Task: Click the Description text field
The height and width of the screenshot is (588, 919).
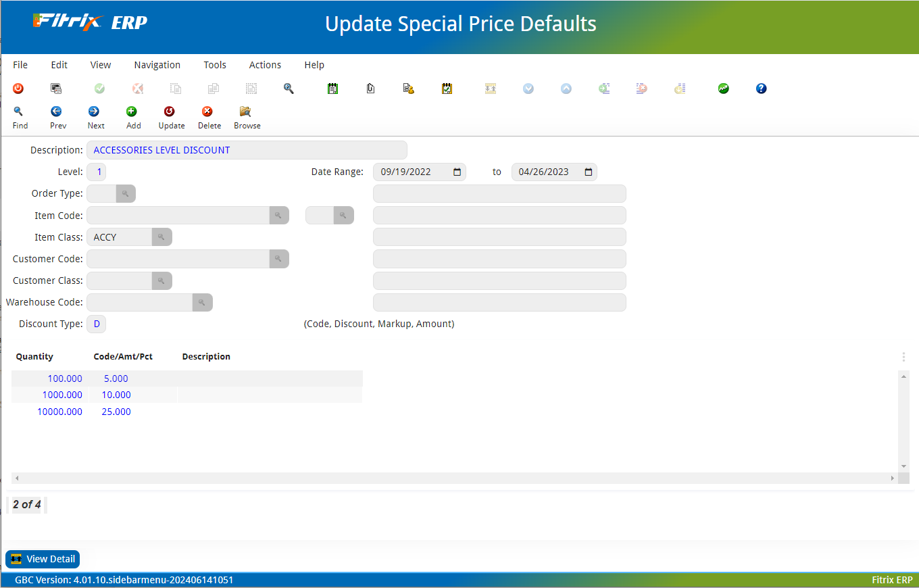Action: click(247, 150)
